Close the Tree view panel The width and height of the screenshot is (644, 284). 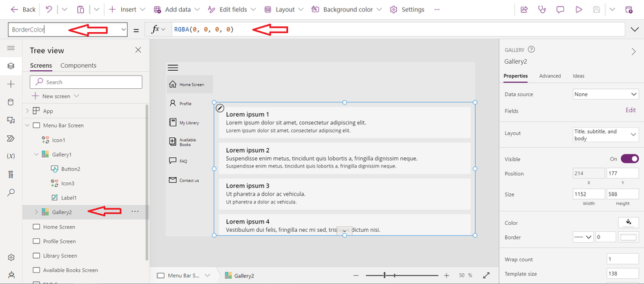[138, 50]
